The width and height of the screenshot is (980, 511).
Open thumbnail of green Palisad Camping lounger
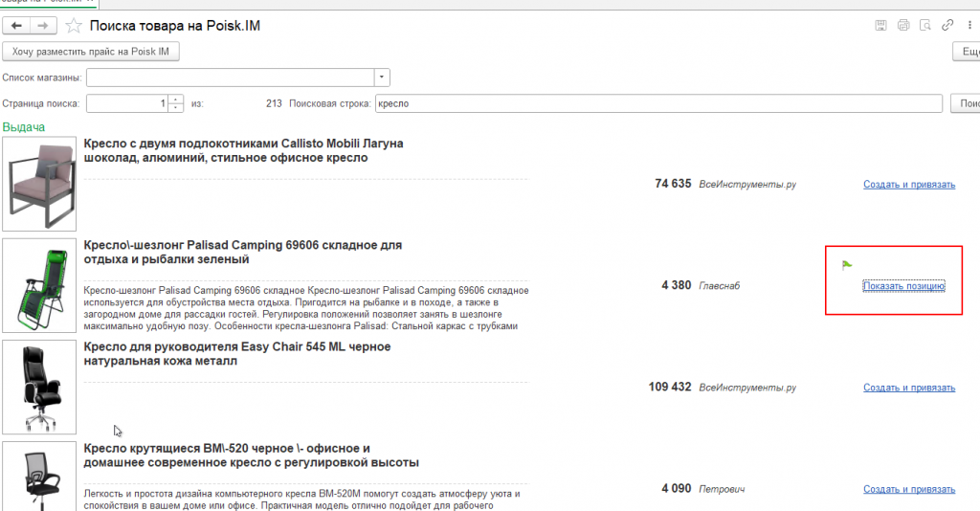39,285
